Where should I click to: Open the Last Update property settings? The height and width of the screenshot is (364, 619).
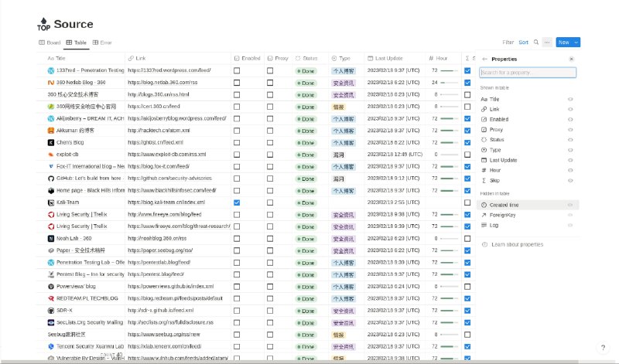tap(527, 160)
